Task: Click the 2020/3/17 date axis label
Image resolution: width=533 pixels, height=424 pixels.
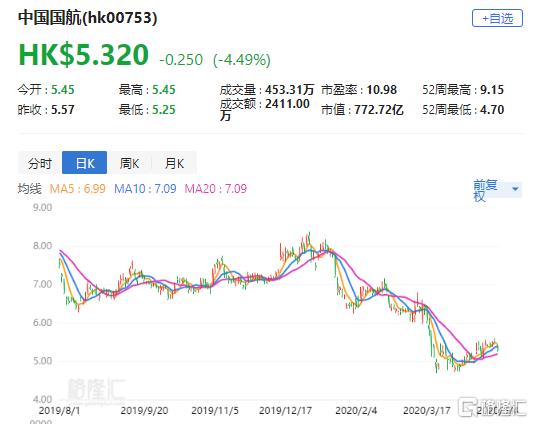Action: pos(427,410)
